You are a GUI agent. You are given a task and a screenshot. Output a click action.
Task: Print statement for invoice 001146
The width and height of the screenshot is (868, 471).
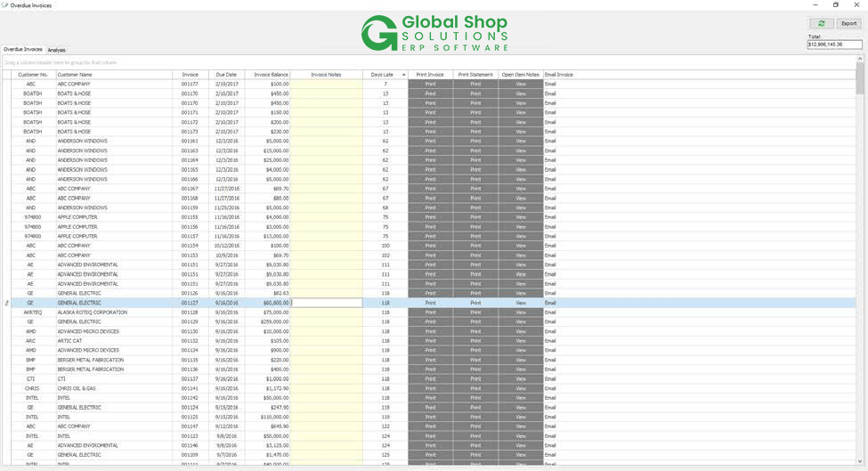(475, 445)
